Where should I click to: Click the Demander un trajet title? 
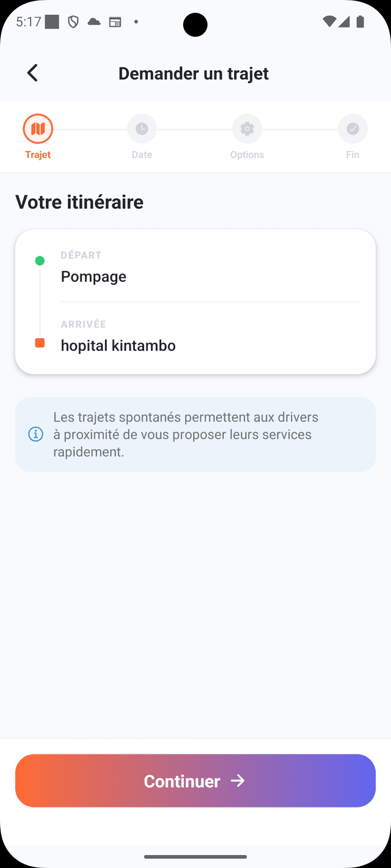[194, 73]
